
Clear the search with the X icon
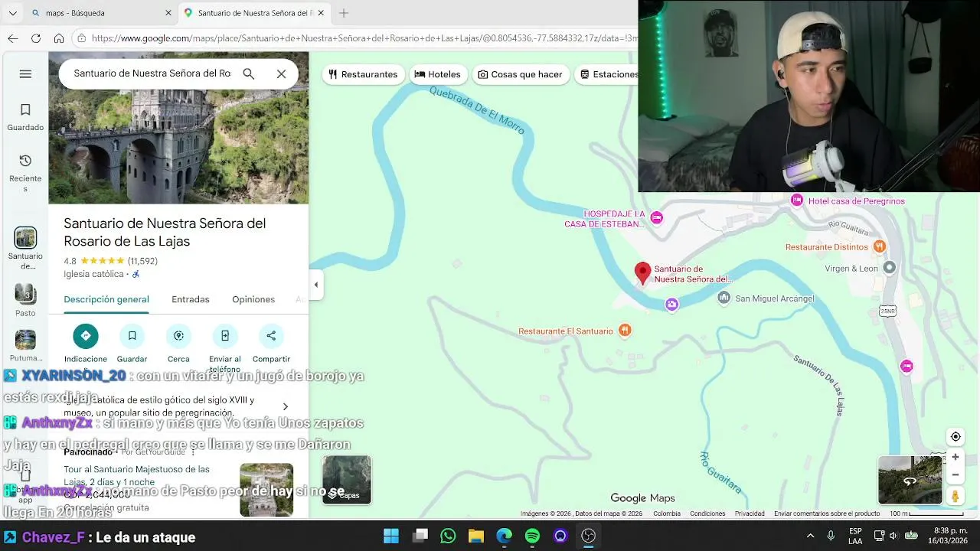(x=281, y=74)
